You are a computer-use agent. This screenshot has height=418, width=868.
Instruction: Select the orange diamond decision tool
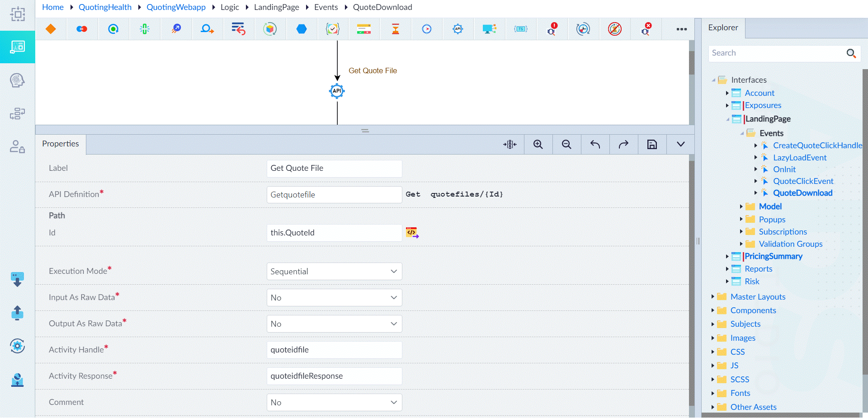pyautogui.click(x=51, y=29)
